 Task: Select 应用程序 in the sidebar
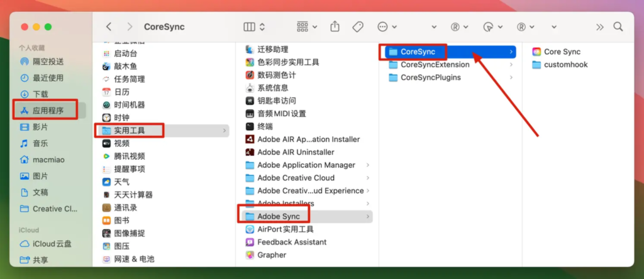(48, 111)
